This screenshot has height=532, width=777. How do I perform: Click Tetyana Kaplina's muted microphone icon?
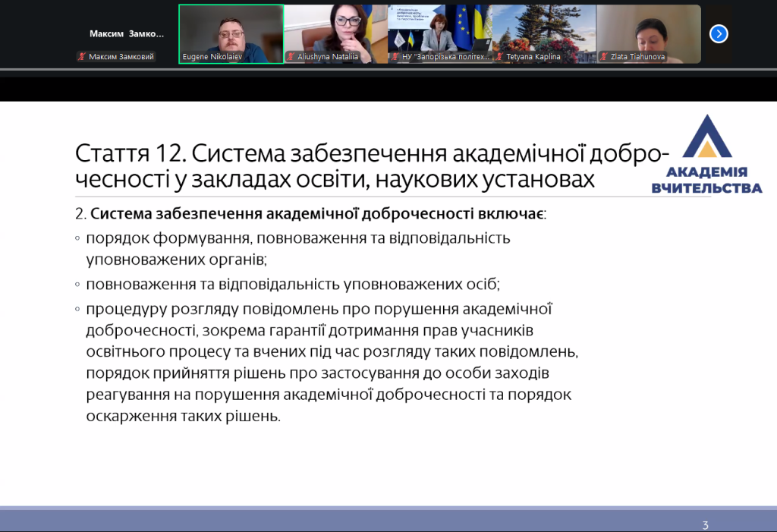click(499, 57)
